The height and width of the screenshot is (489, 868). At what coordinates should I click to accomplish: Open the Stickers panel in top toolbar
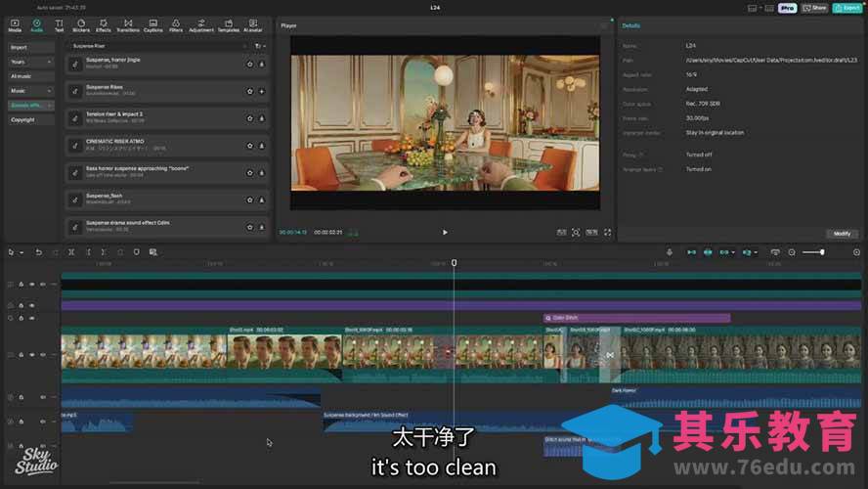(80, 24)
